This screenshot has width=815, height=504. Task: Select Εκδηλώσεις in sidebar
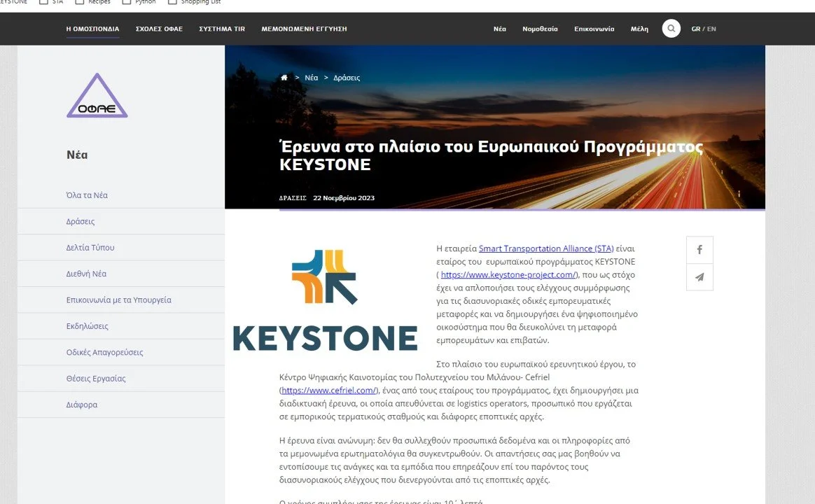[88, 325]
